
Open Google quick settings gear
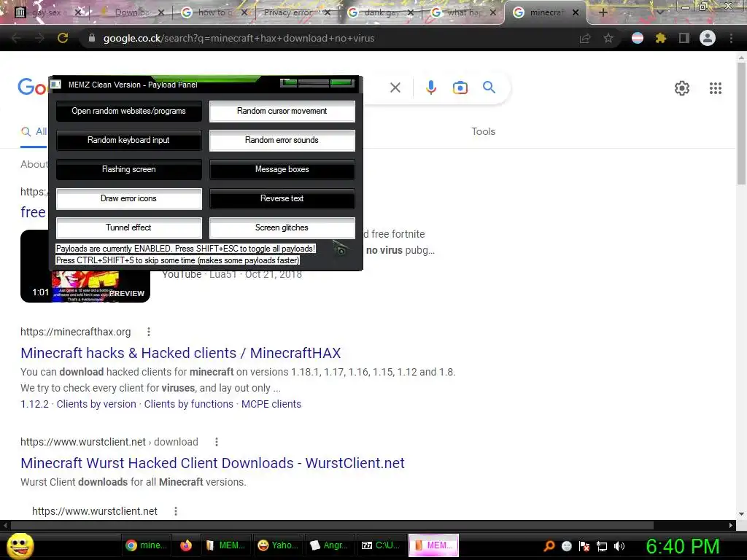[x=682, y=88]
